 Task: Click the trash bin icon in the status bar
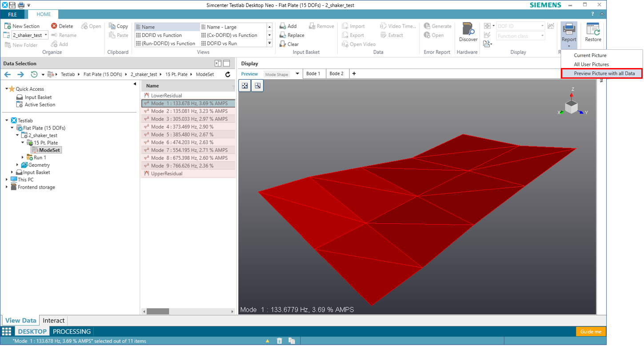point(280,341)
